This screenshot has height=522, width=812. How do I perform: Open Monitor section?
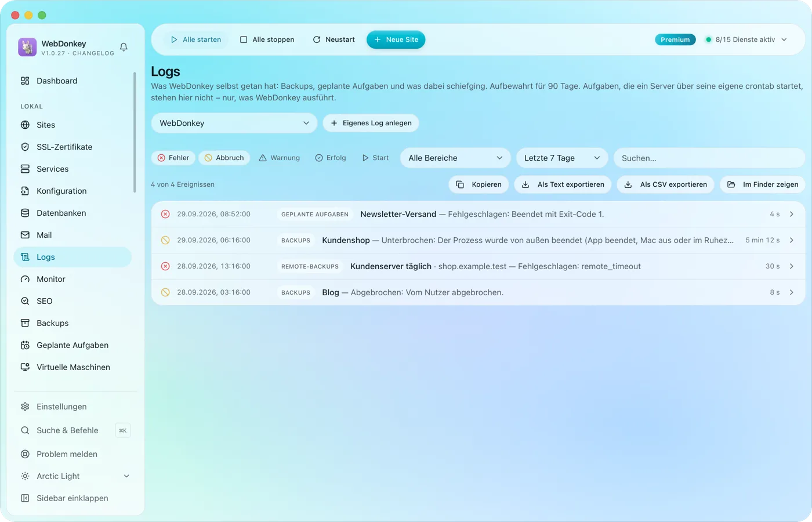click(72, 279)
